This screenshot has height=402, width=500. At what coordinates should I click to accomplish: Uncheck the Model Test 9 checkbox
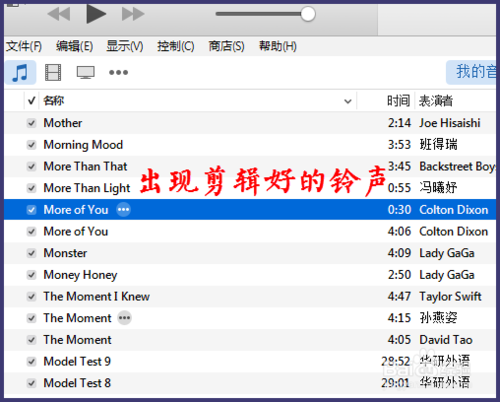(x=31, y=361)
